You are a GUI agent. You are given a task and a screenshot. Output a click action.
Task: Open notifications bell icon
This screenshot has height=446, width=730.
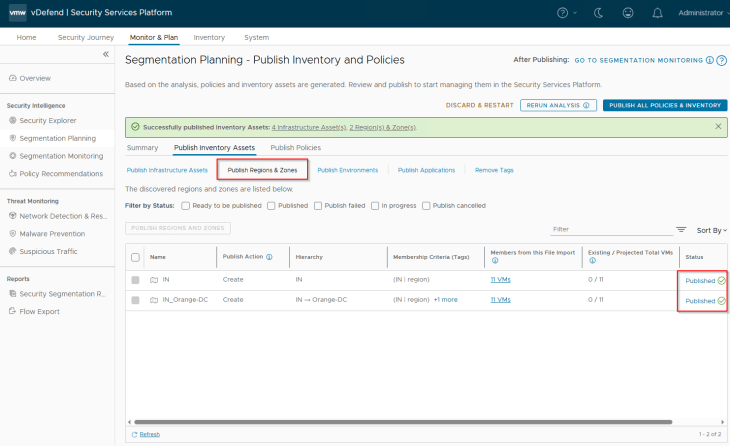(656, 13)
